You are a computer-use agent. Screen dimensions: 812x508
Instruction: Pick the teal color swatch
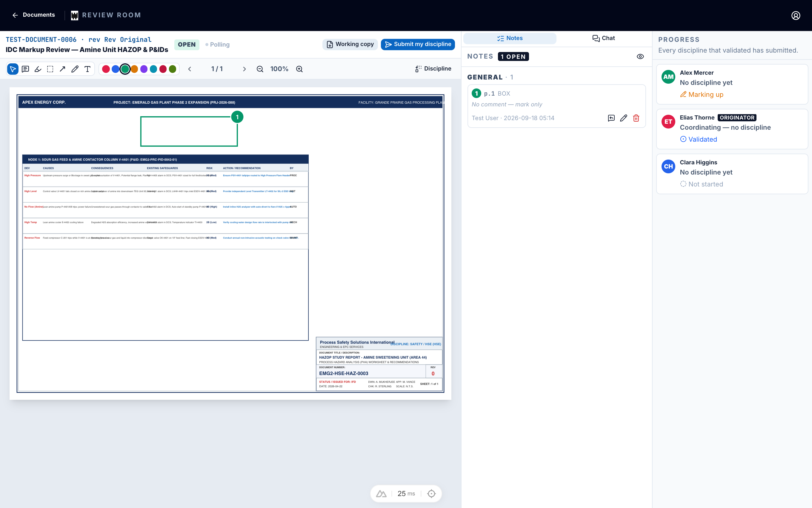[153, 69]
